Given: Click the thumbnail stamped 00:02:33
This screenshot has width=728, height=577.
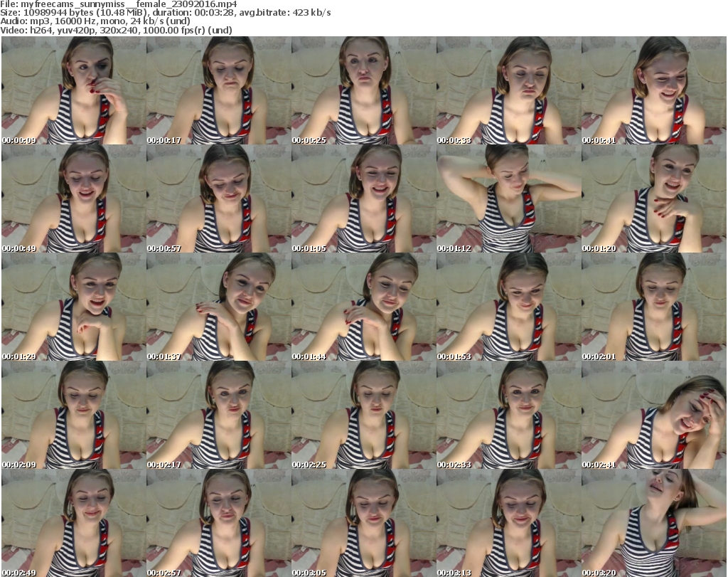Looking at the screenshot, I should coord(509,415).
